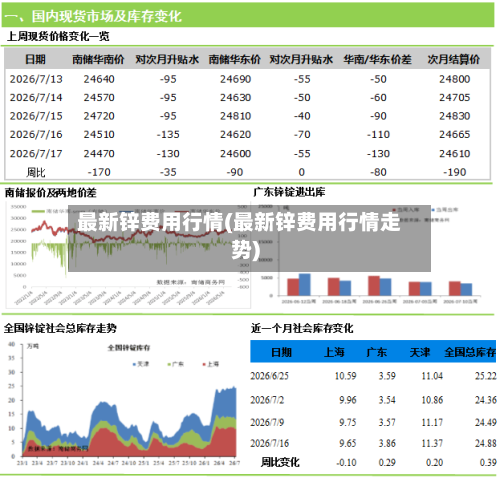Click the 上海 header in blue table
This screenshot has height=478, width=500.
point(334,352)
